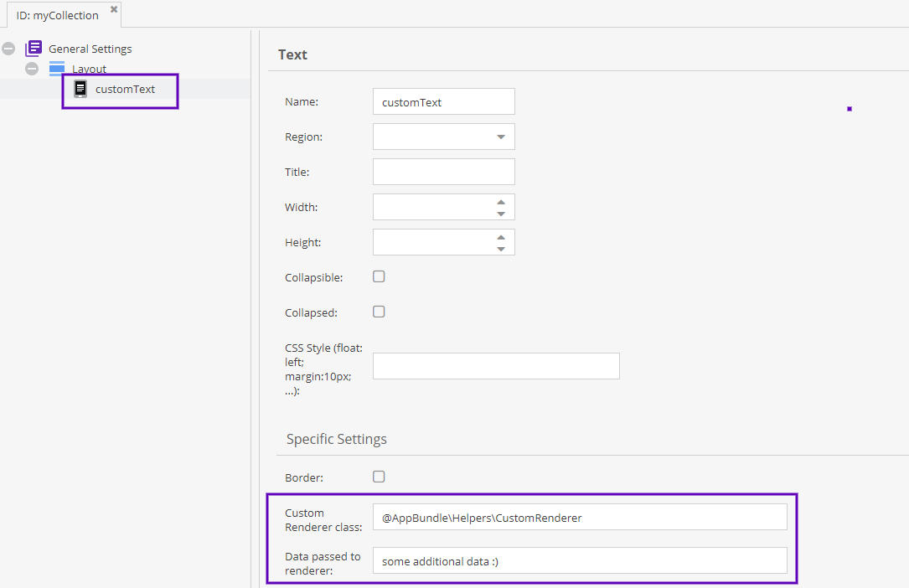Decrease Width with the down arrow
The image size is (909, 588).
501,214
